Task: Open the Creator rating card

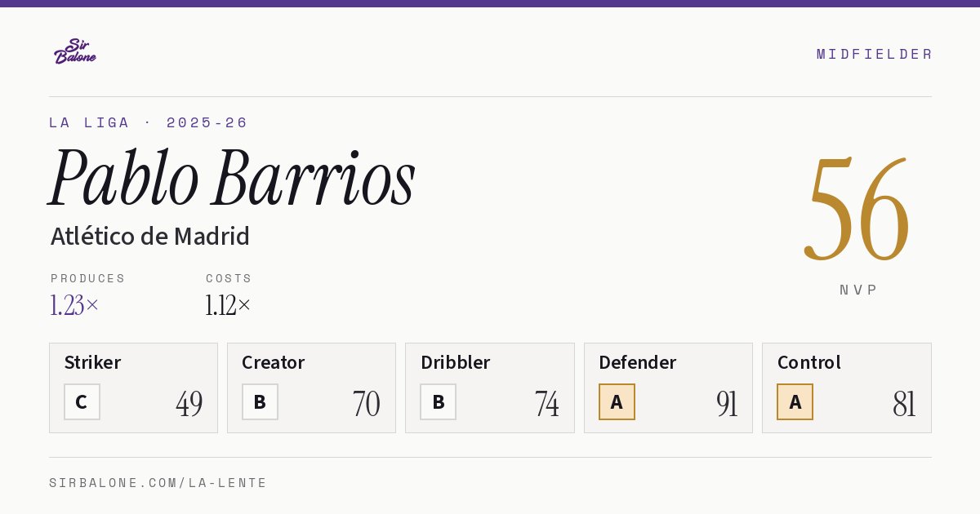Action: pyautogui.click(x=311, y=388)
